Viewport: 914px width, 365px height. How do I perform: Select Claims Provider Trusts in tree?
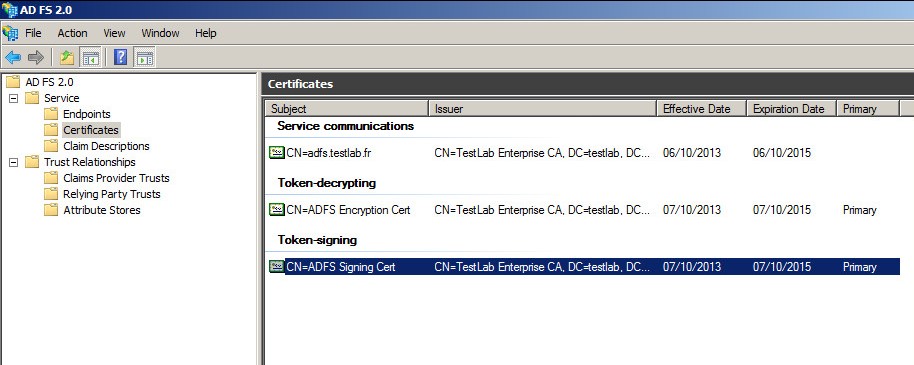coord(116,178)
